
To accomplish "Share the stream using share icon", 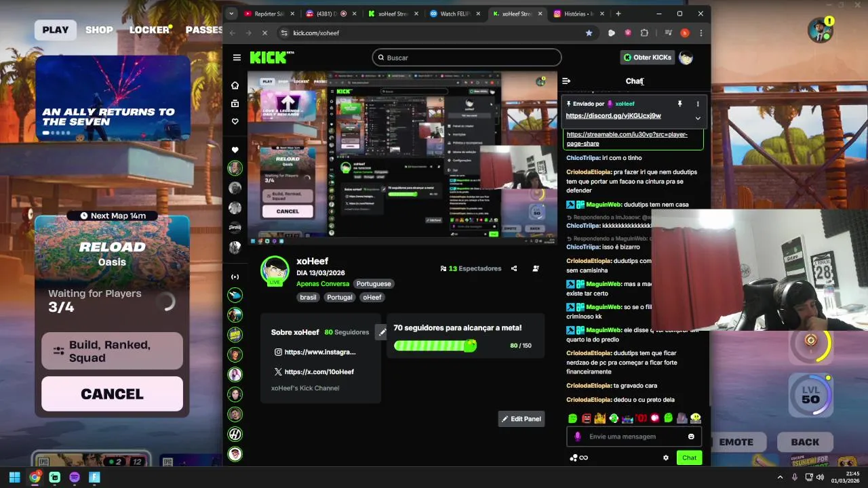I will pos(513,268).
